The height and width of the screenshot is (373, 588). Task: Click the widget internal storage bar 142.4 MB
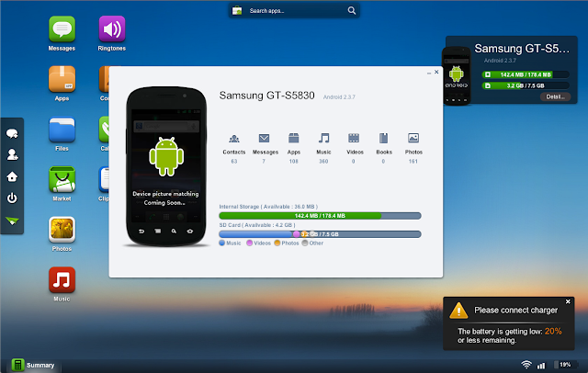coord(526,74)
